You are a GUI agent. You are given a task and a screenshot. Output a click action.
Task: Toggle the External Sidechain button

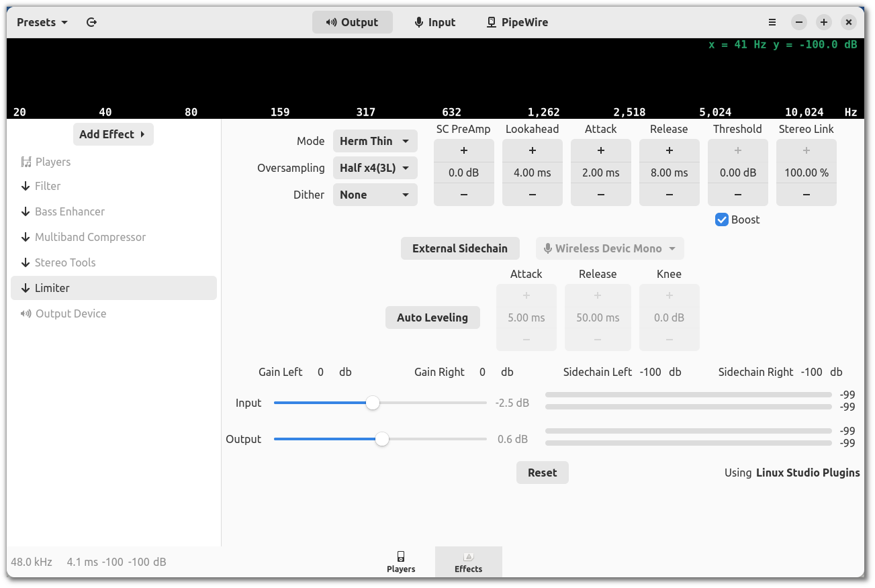coord(460,248)
